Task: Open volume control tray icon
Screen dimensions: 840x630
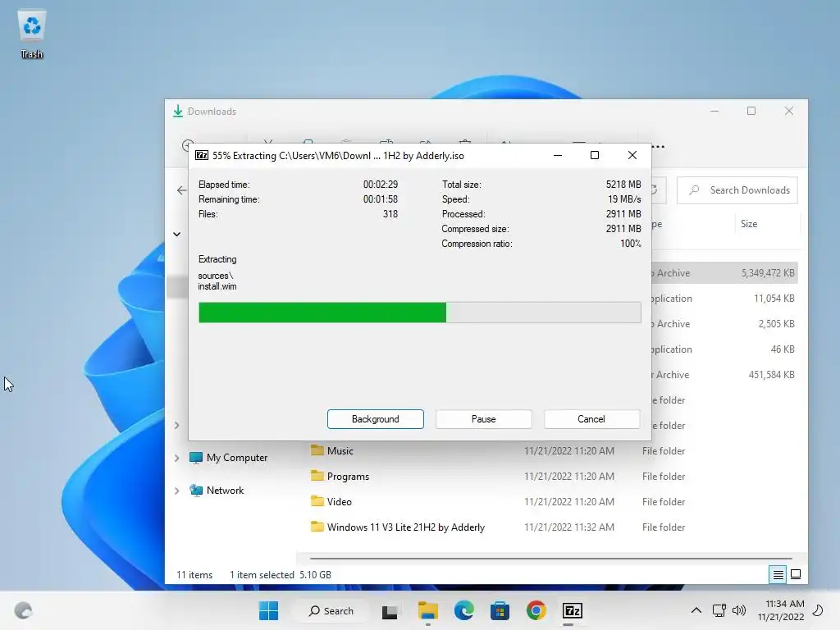Action: 739,610
